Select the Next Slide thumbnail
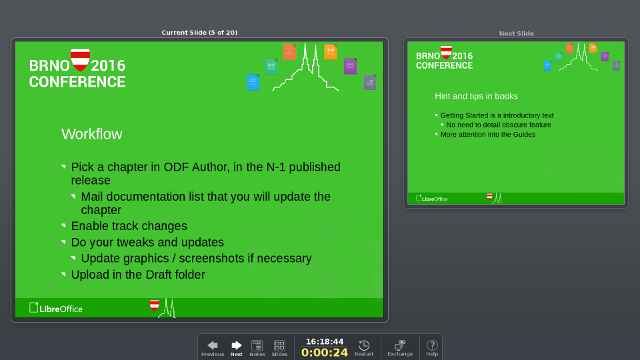Image resolution: width=640 pixels, height=360 pixels. click(x=516, y=123)
